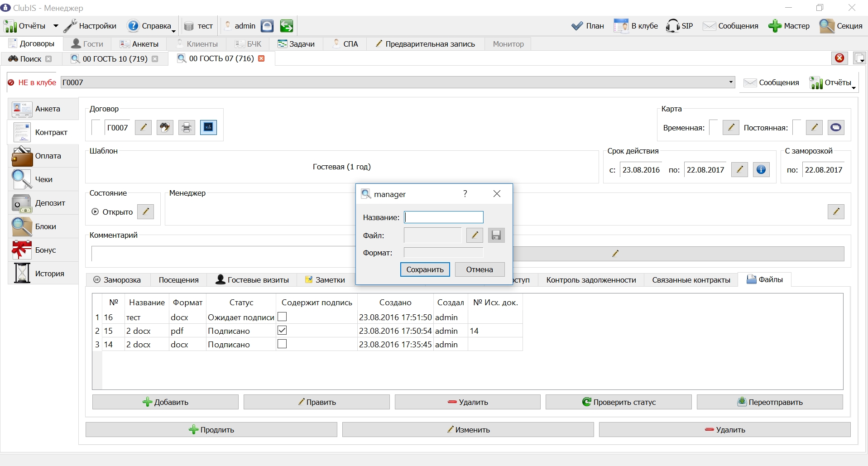868x466 pixels.
Task: Close the Поиск tab
Action: point(48,59)
